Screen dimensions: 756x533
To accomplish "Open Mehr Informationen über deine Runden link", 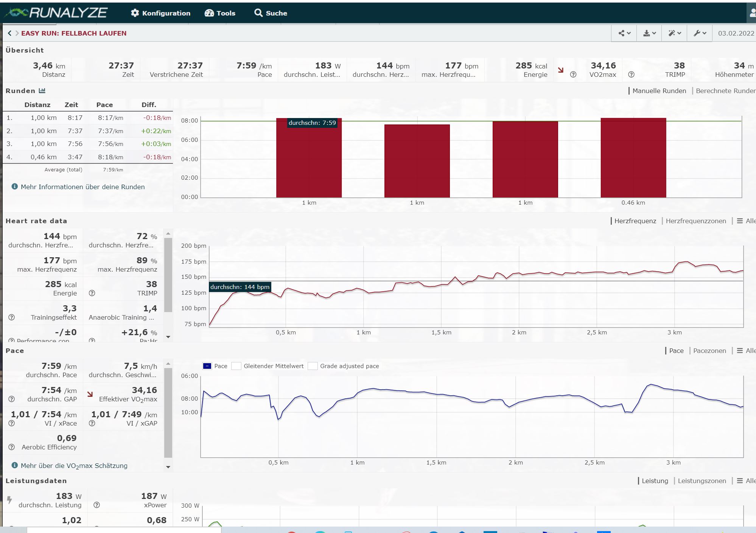I will 82,187.
